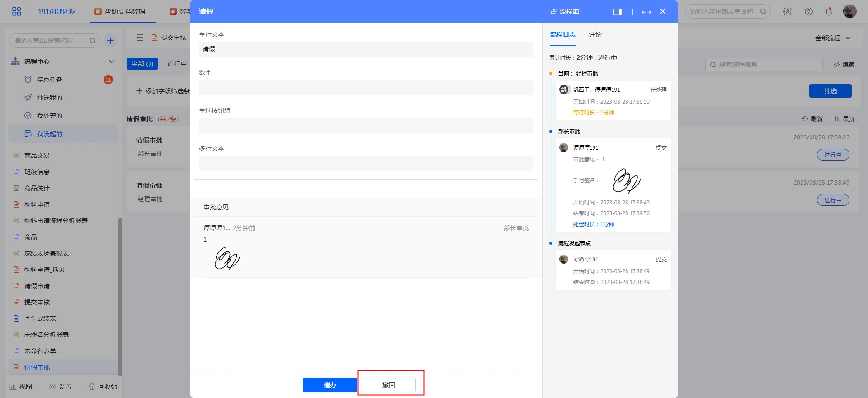Viewport: 868px width, 398px height.
Task: Toggle 隐藏 to hide filters
Action: click(844, 65)
